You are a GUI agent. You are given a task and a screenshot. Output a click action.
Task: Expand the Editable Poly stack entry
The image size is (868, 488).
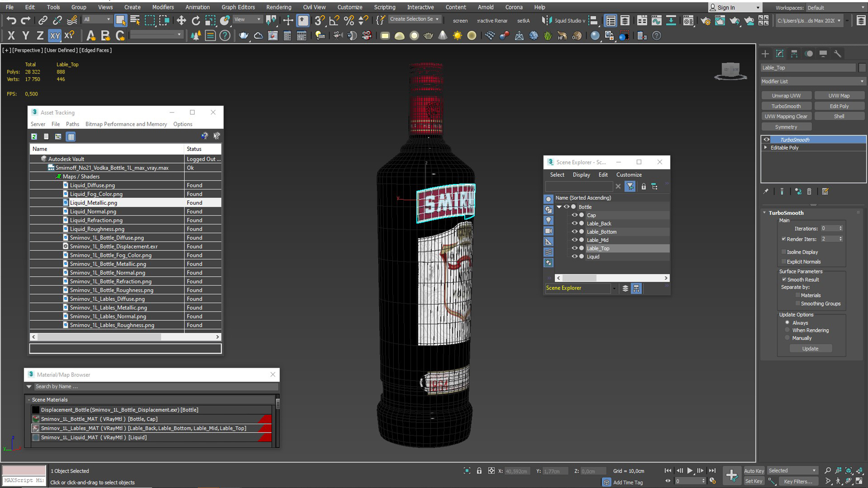[x=765, y=147]
